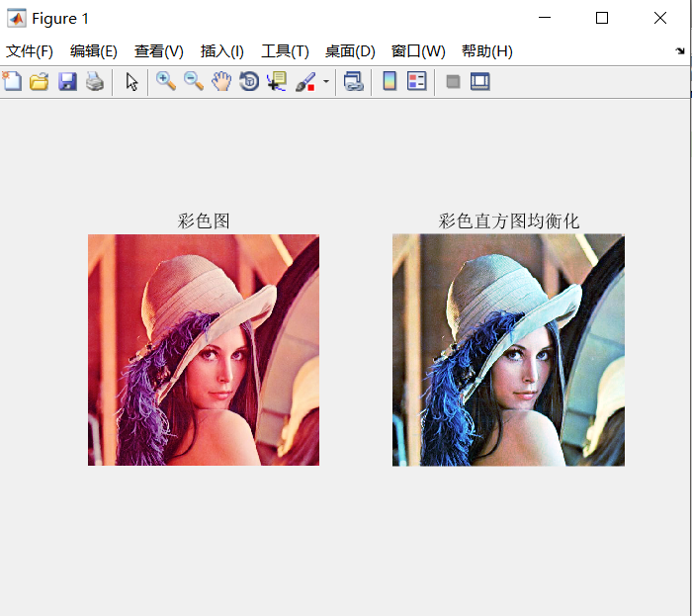Activate the Zoom Out magnifier tool
692x616 pixels.
pos(194,82)
